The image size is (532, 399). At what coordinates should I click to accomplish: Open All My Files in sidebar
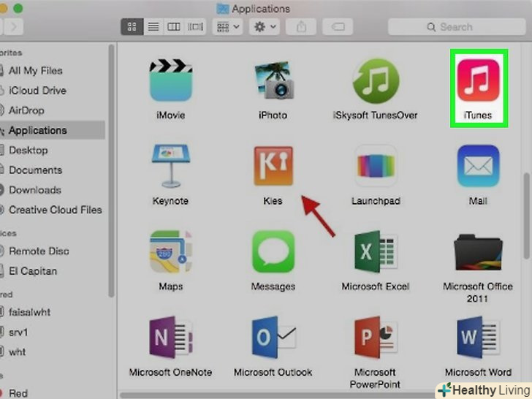point(35,71)
